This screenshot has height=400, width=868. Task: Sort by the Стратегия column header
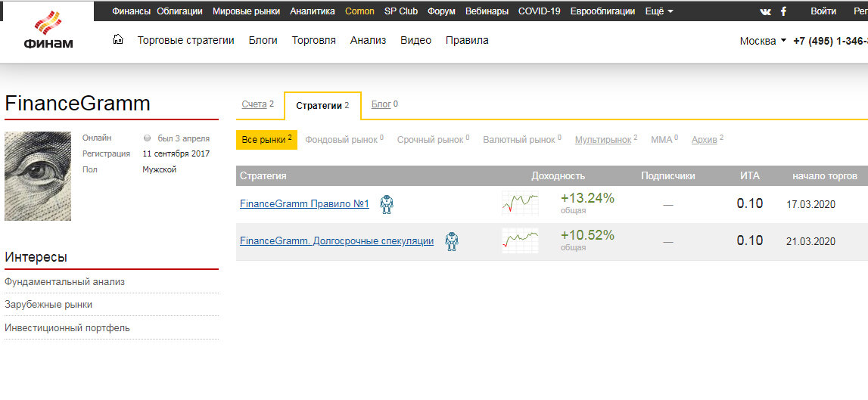[x=263, y=176]
